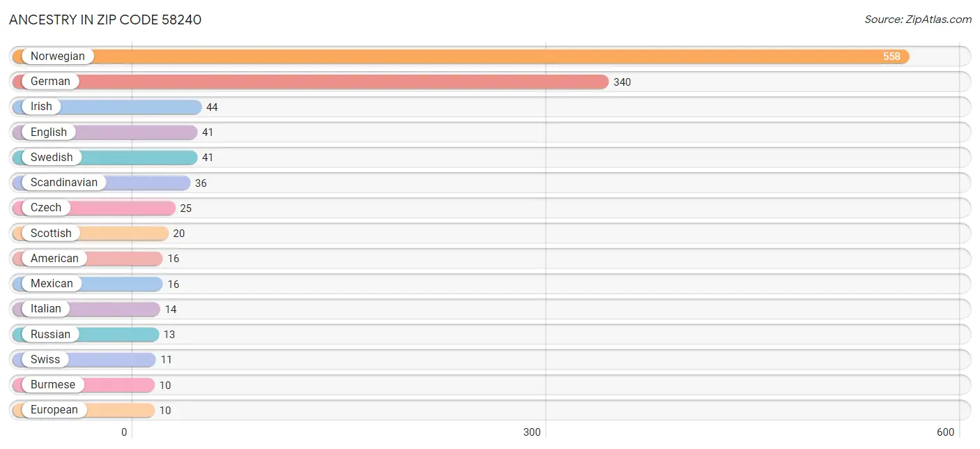Click the 340 value beside German bar
Screen dimensions: 980x449
(622, 82)
